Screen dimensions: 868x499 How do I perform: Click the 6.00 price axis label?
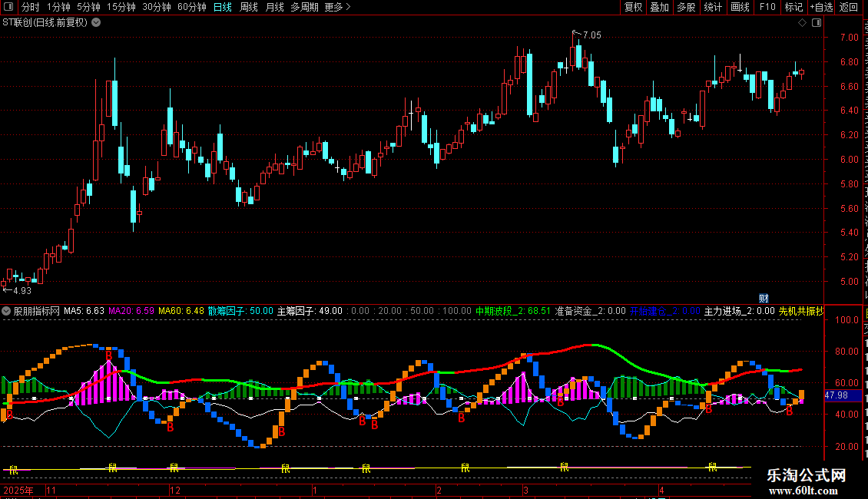pos(849,160)
